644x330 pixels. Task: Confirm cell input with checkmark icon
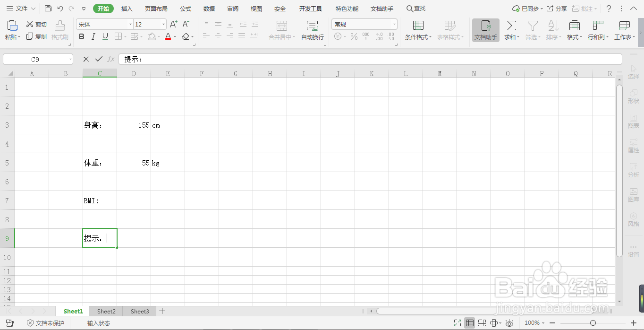99,59
